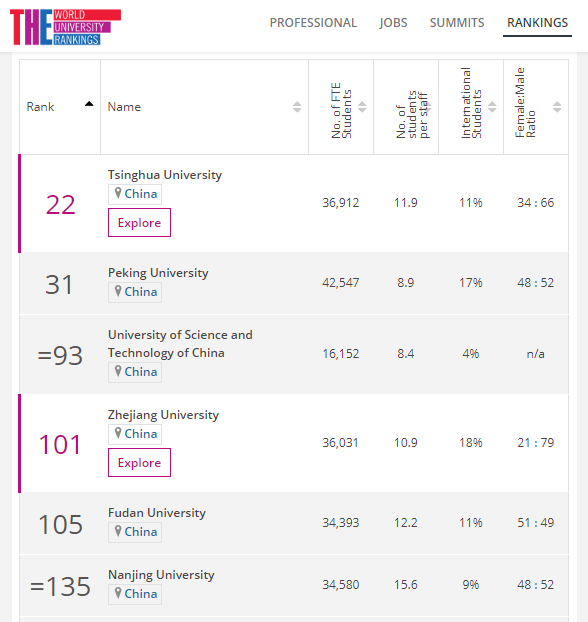Click the location pin under Peking University
588x622 pixels.
point(118,291)
